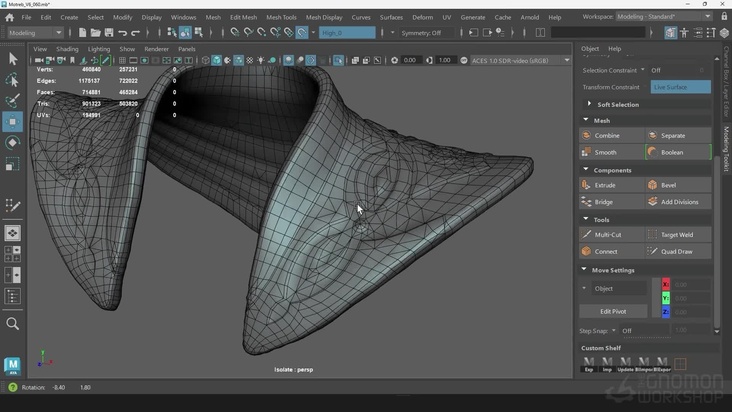Create a new scene with the New file icon
Screen dimensions: 732x412
[x=82, y=33]
